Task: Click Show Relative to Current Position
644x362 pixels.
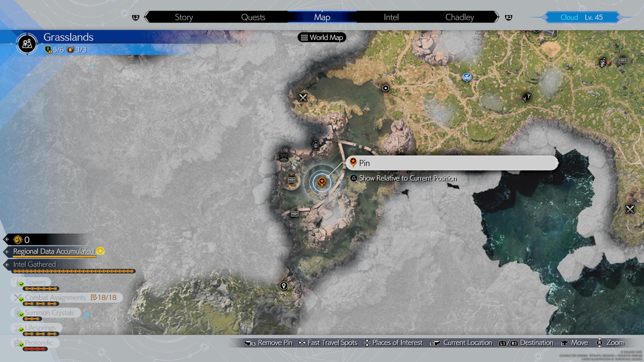Action: coord(408,178)
